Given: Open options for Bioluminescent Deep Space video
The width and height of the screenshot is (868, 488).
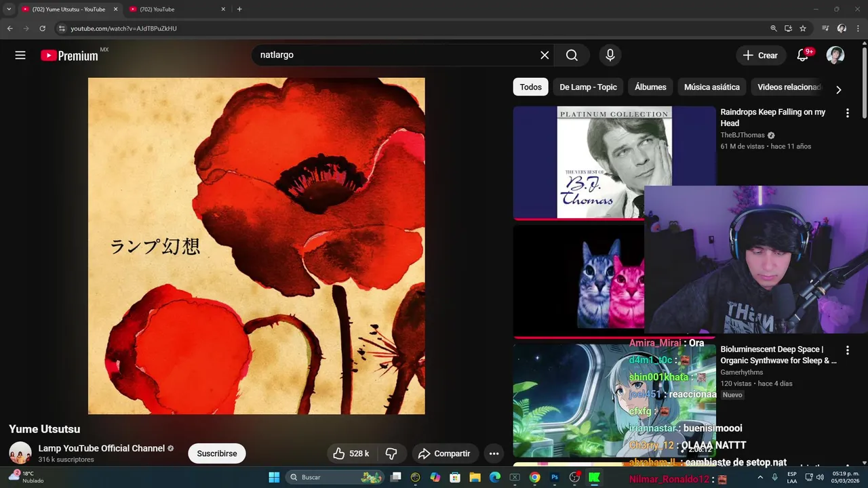Looking at the screenshot, I should 847,350.
